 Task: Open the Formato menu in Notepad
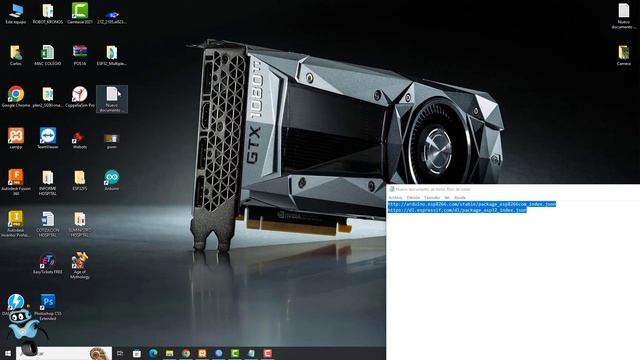tap(432, 198)
